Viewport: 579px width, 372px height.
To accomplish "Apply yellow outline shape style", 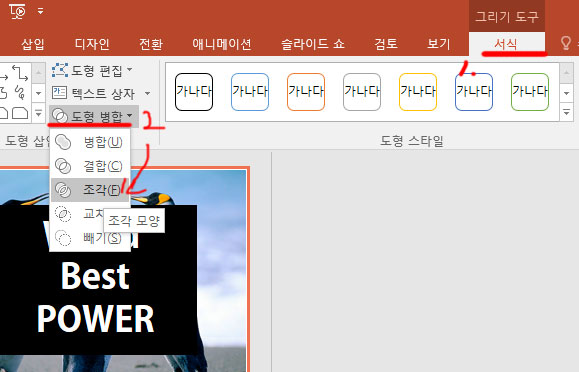I will tap(418, 92).
